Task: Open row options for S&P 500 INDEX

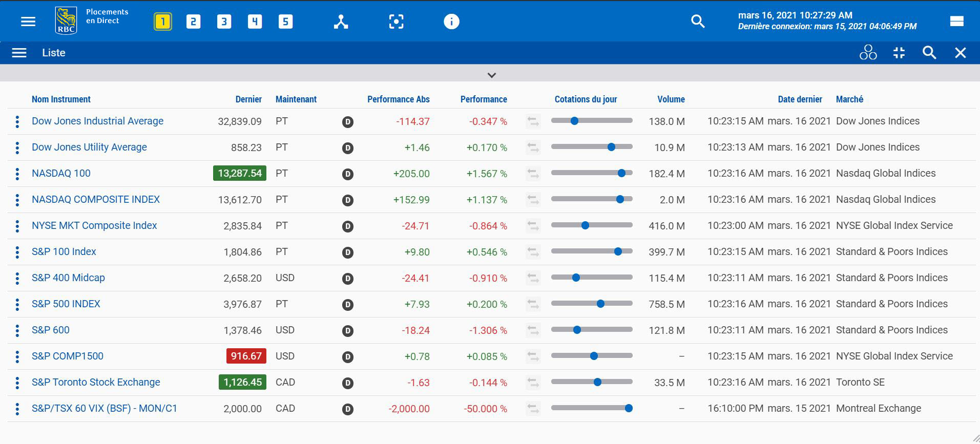Action: [17, 304]
